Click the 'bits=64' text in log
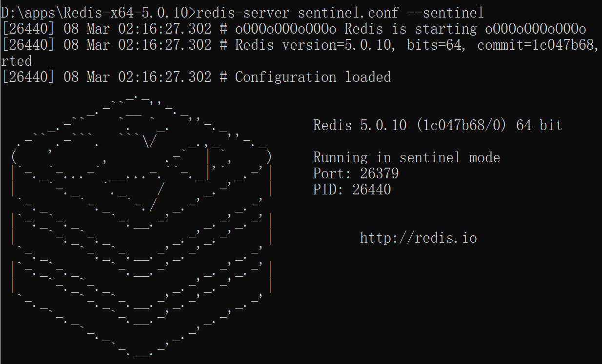602x364 pixels. (434, 45)
